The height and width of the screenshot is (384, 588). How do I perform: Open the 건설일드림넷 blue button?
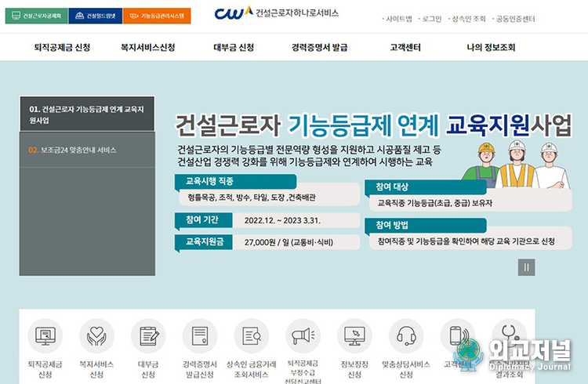coord(95,16)
